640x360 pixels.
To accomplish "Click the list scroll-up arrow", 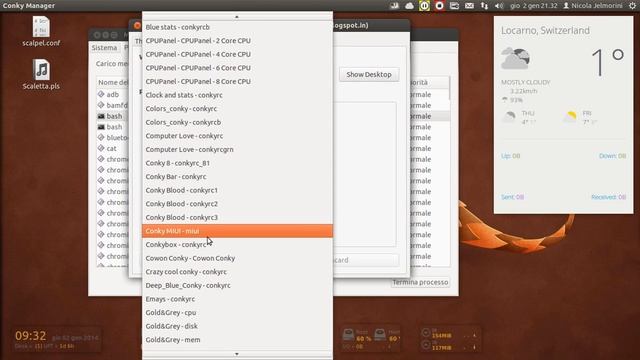I will [x=237, y=17].
